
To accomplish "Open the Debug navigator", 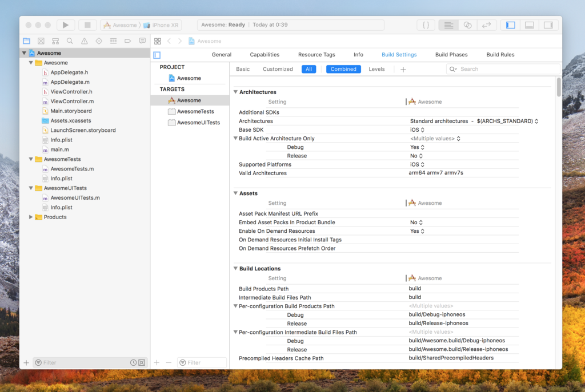I will (113, 41).
